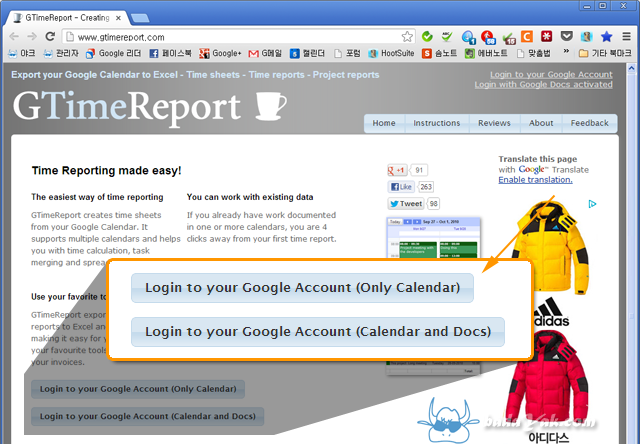Open the globe extension with badge 1
Image resolution: width=640 pixels, height=444 pixels.
[469, 37]
